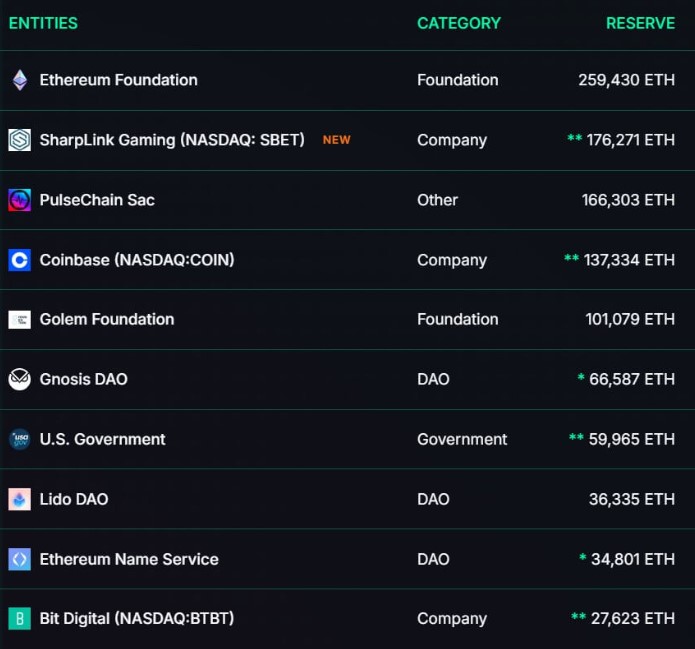Sort by the ENTITIES column header
This screenshot has height=649, width=695.
pos(43,23)
